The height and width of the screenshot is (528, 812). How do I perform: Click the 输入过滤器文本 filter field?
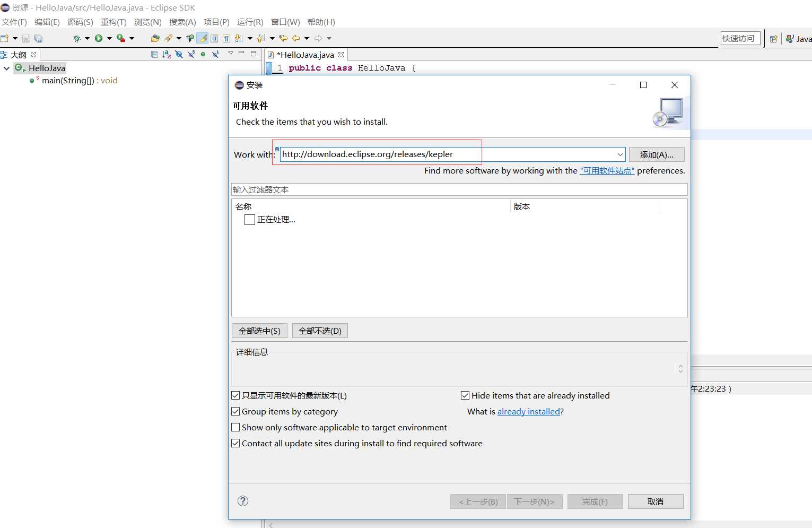(x=459, y=189)
